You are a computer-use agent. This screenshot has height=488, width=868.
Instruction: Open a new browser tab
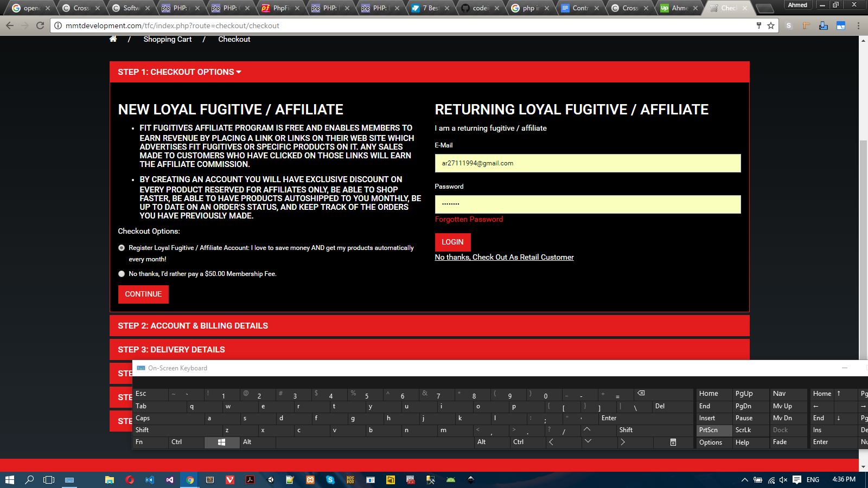click(x=764, y=8)
